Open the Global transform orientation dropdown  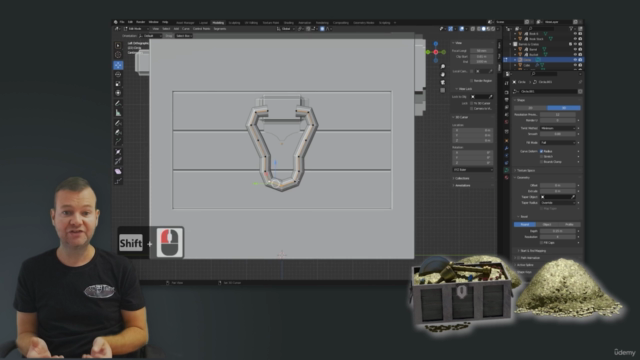click(x=286, y=29)
